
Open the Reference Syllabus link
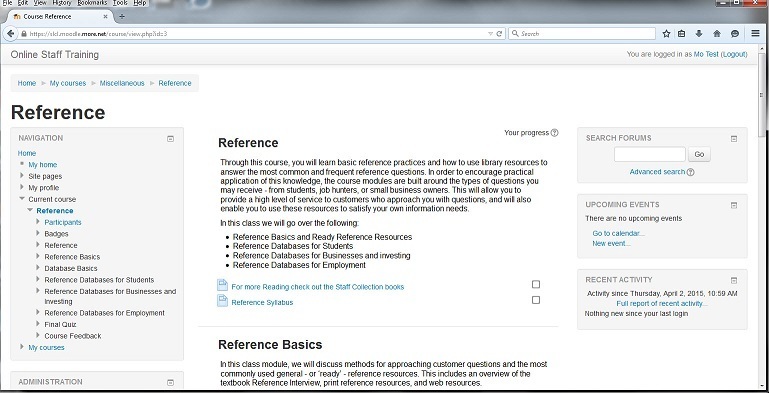click(x=262, y=303)
